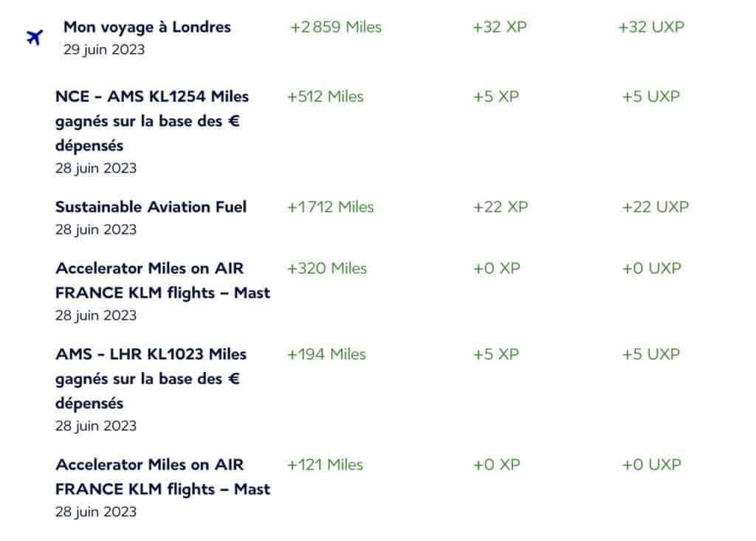Click the +2 859 Miles trip total
The width and height of the screenshot is (756, 541).
[x=336, y=27]
